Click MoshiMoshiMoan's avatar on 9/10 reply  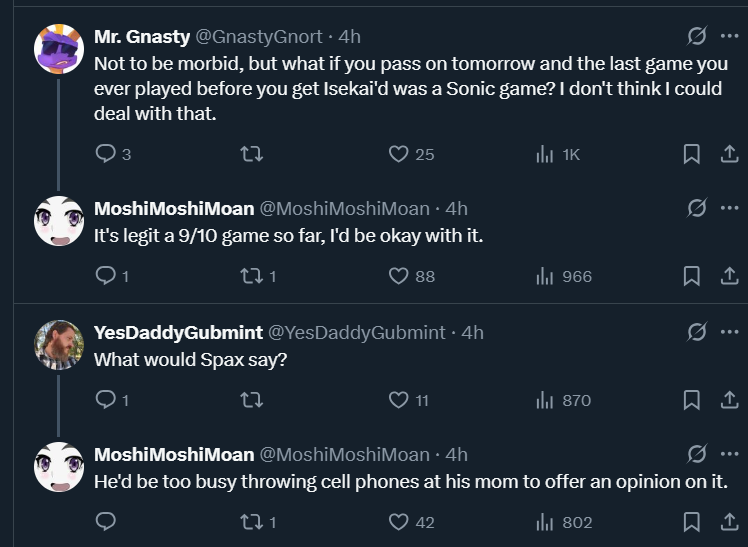tap(59, 222)
